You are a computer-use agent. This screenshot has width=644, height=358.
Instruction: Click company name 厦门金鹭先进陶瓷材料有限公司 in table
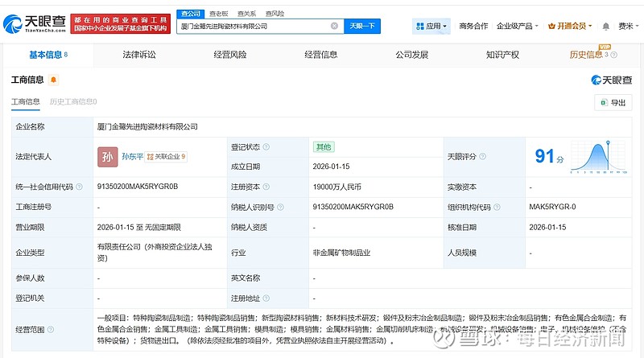(147, 127)
